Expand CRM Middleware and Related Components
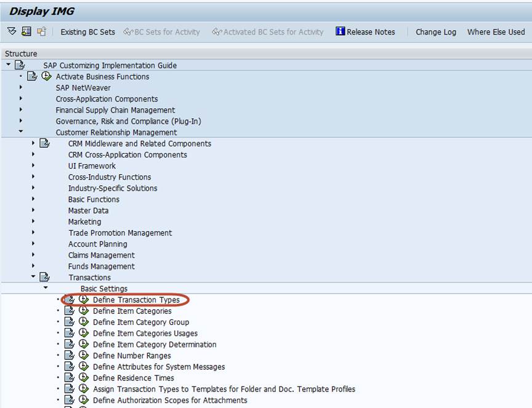 point(33,143)
